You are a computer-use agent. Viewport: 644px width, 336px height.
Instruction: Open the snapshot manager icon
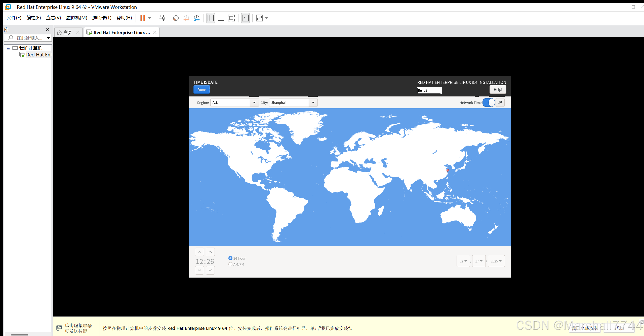[196, 18]
